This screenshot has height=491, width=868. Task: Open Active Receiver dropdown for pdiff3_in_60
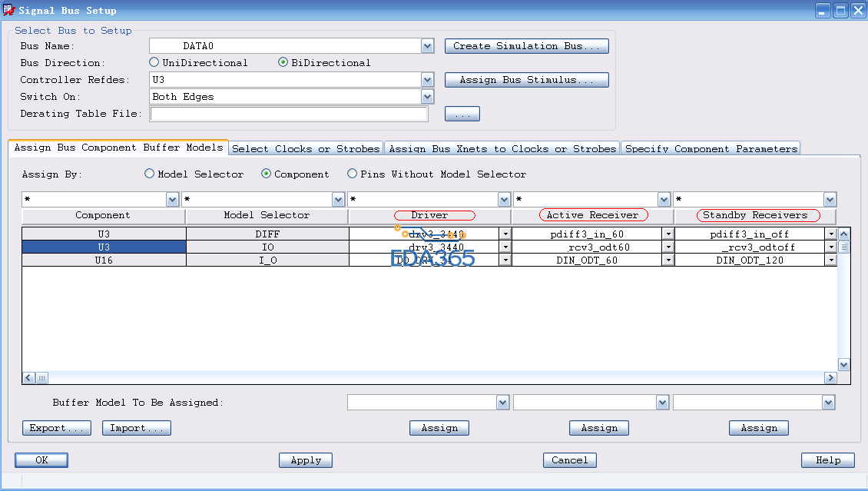click(668, 234)
